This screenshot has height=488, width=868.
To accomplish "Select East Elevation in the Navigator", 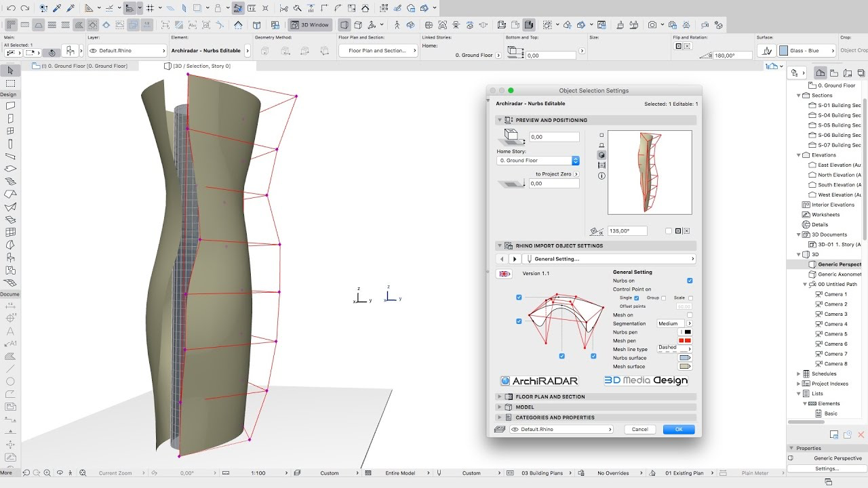I will (840, 165).
